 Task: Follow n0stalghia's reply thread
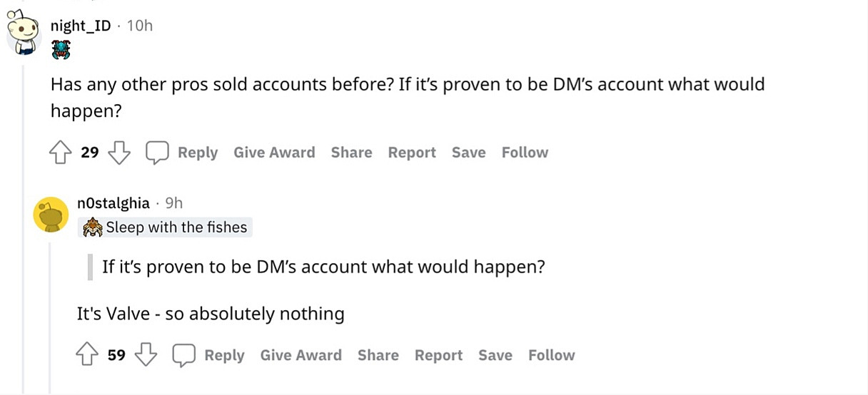552,355
